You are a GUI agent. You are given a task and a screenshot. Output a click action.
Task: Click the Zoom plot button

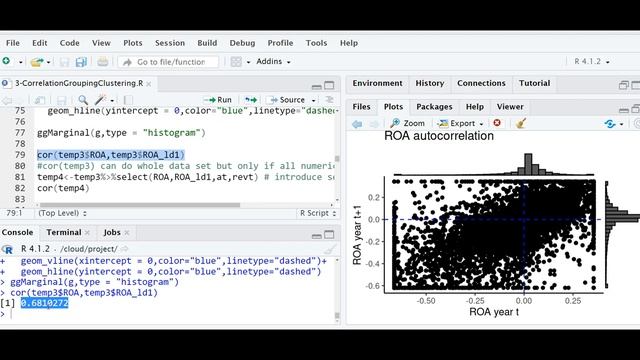pyautogui.click(x=407, y=123)
